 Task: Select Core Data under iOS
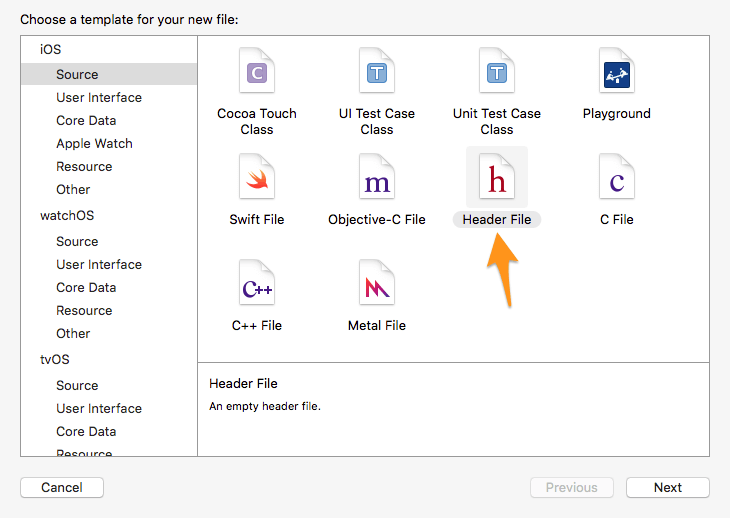coord(86,121)
